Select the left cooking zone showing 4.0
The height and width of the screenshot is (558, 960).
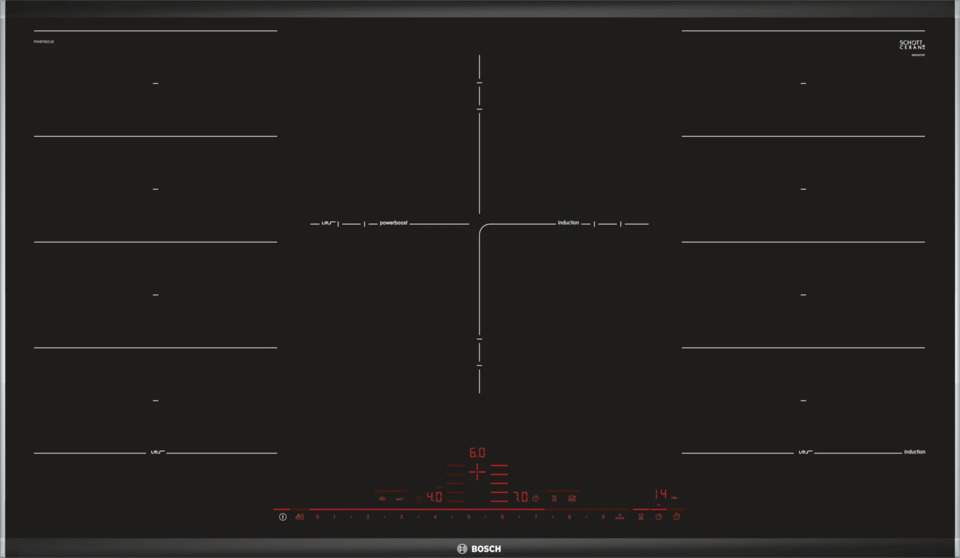tap(434, 497)
